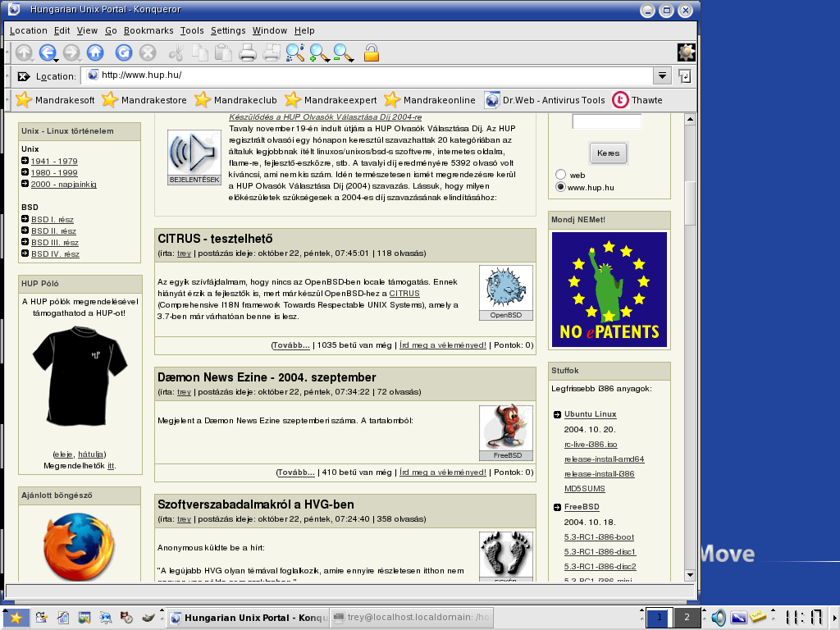Stop loading with the X toolbar icon
Image resolution: width=840 pixels, height=630 pixels.
148,52
